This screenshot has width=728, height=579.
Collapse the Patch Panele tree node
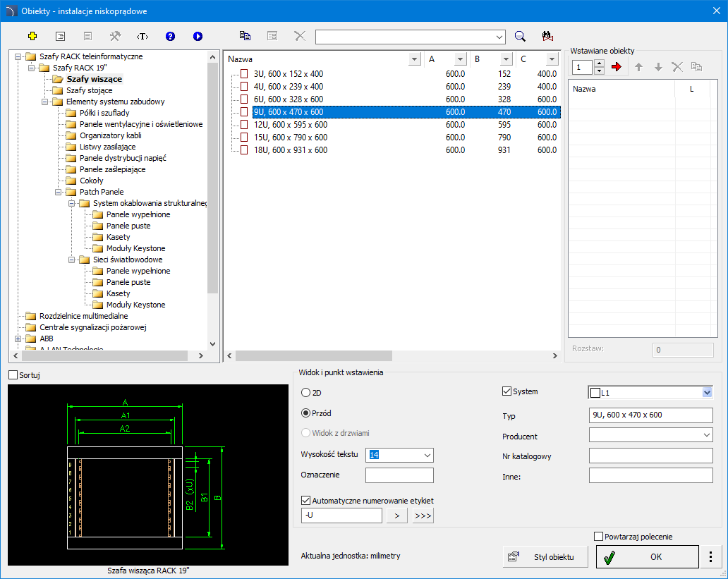click(59, 192)
